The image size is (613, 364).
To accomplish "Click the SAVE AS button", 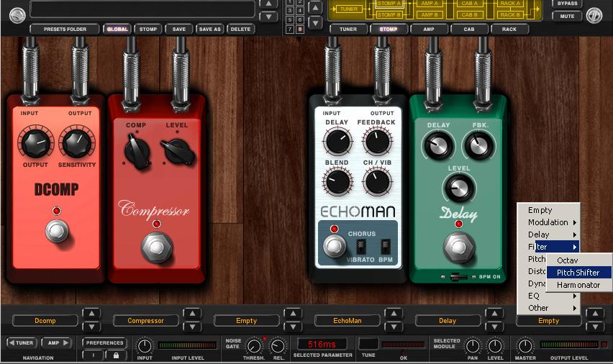I will tap(210, 29).
